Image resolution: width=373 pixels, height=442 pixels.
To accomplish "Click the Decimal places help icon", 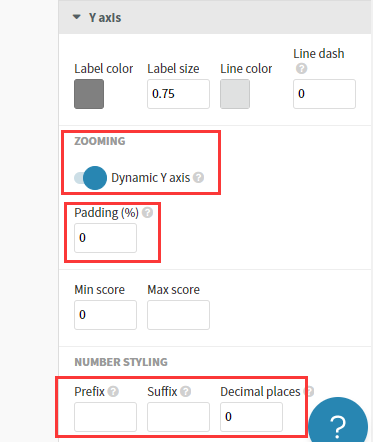I will 309,391.
